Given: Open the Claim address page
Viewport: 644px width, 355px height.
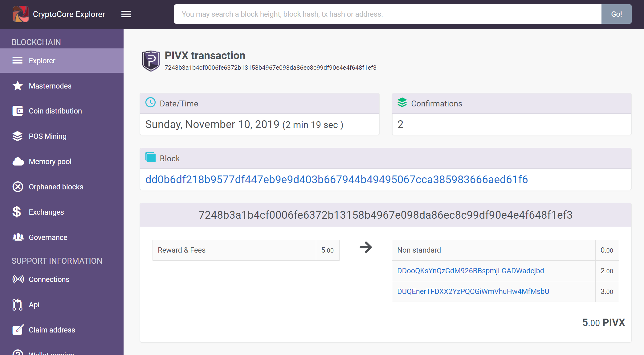Looking at the screenshot, I should click(62, 330).
